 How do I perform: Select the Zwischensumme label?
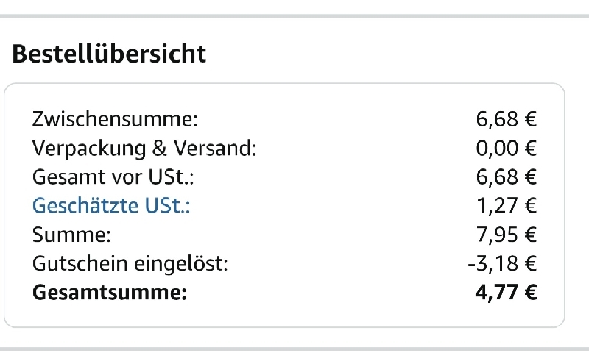pos(115,119)
